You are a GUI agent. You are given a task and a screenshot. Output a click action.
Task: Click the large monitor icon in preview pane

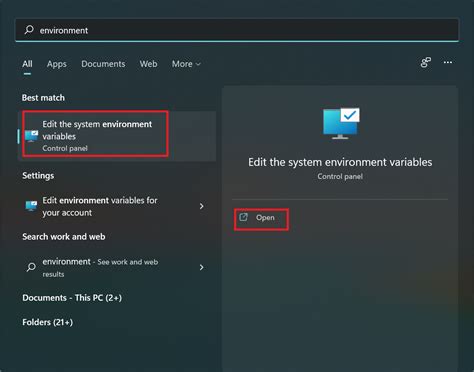(x=341, y=123)
